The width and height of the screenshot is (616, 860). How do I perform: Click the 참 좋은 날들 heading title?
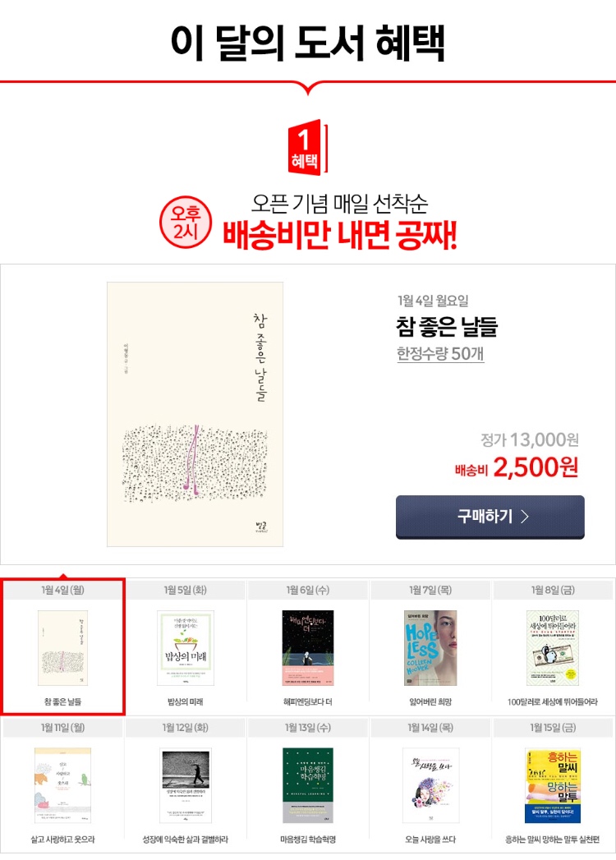pos(447,326)
